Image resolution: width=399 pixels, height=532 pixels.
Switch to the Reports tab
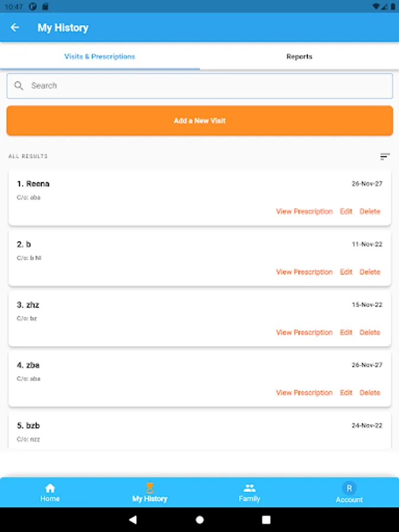(299, 57)
